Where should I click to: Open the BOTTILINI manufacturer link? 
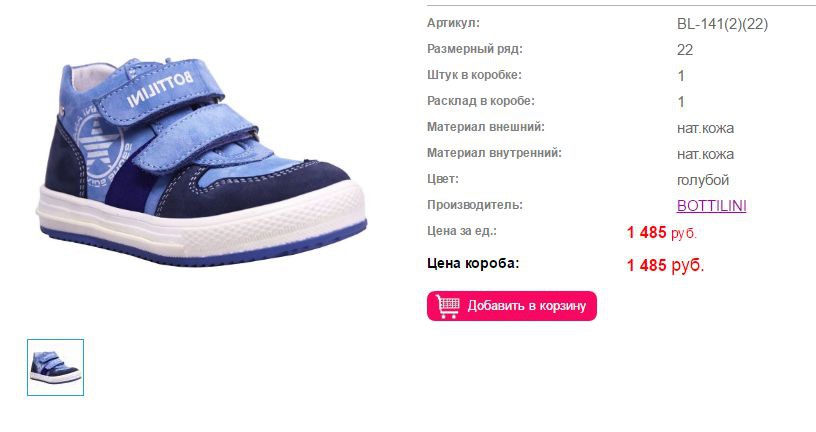[x=711, y=206]
